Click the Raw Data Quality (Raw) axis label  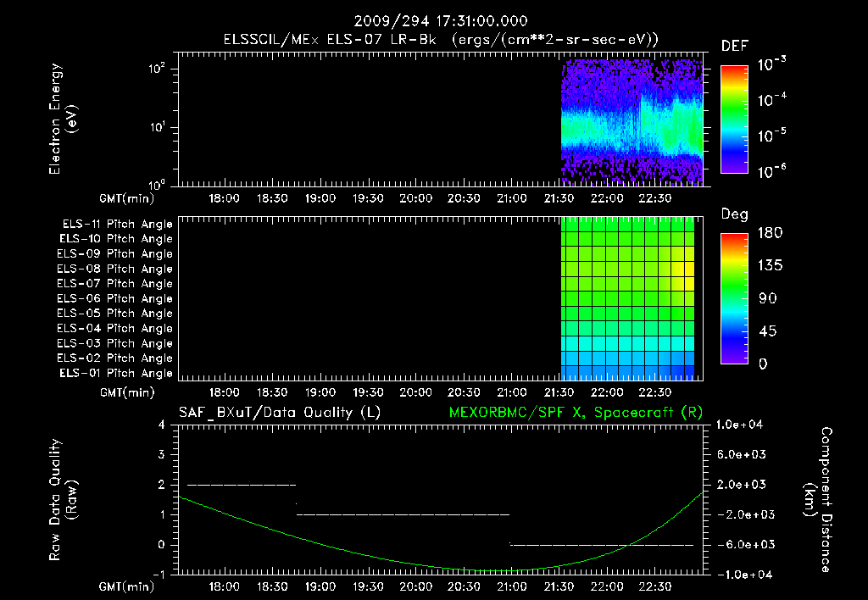click(63, 500)
